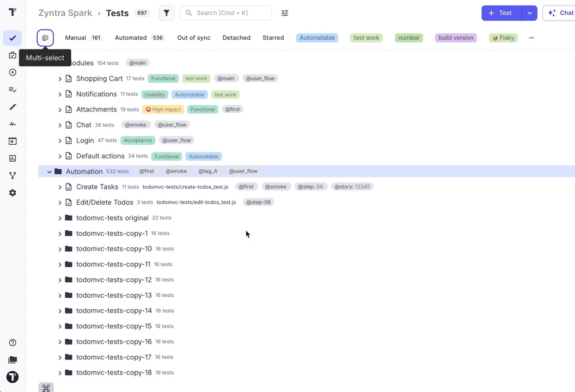Click the filter settings sliders icon beside search
This screenshot has height=392, width=575.
284,13
